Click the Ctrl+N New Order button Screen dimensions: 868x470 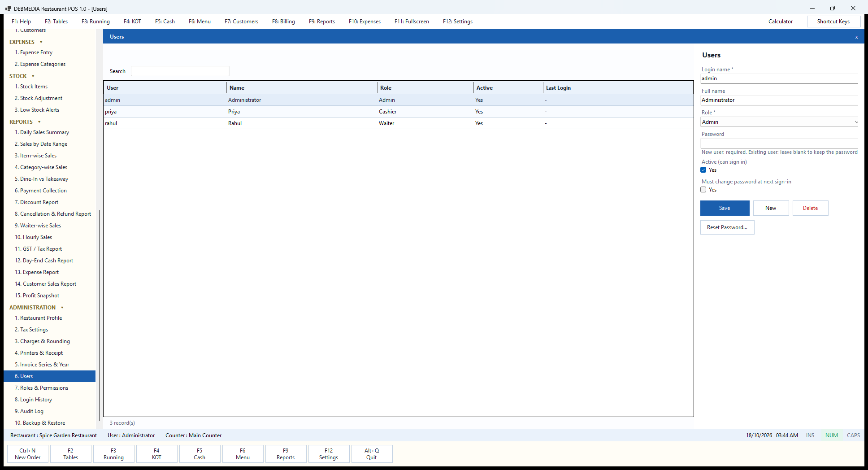[28, 454]
